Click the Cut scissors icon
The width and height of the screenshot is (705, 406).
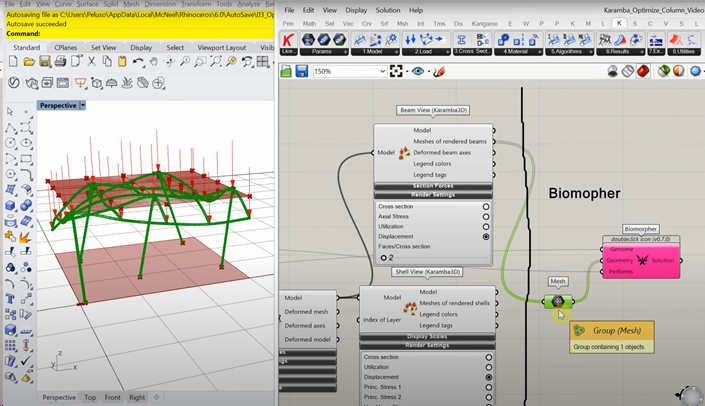[91, 62]
